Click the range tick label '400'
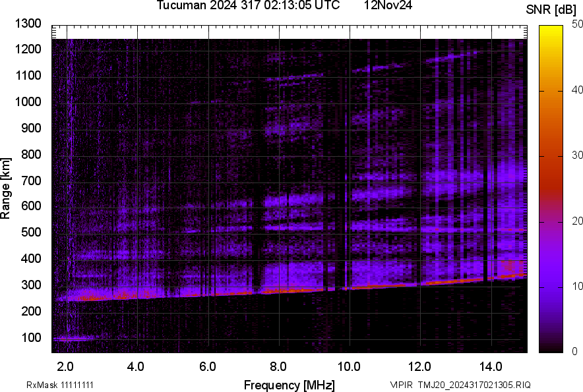This screenshot has width=583, height=392. click(x=31, y=258)
